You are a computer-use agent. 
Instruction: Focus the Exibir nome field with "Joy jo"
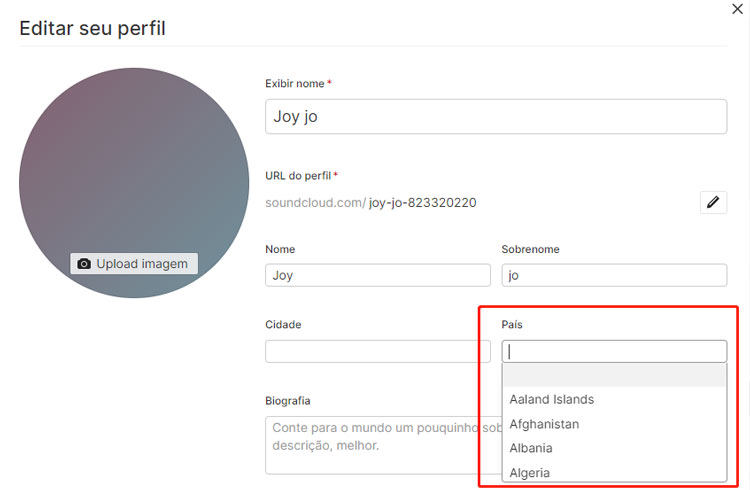(495, 117)
